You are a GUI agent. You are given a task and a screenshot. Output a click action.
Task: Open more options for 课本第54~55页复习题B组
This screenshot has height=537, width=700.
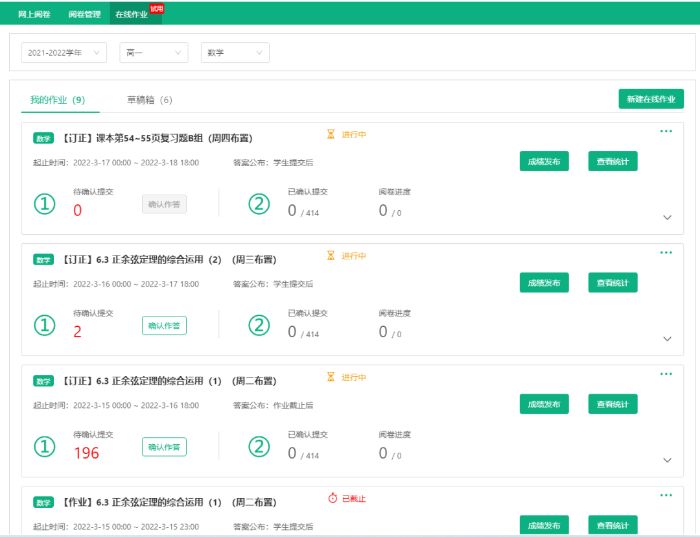[666, 131]
